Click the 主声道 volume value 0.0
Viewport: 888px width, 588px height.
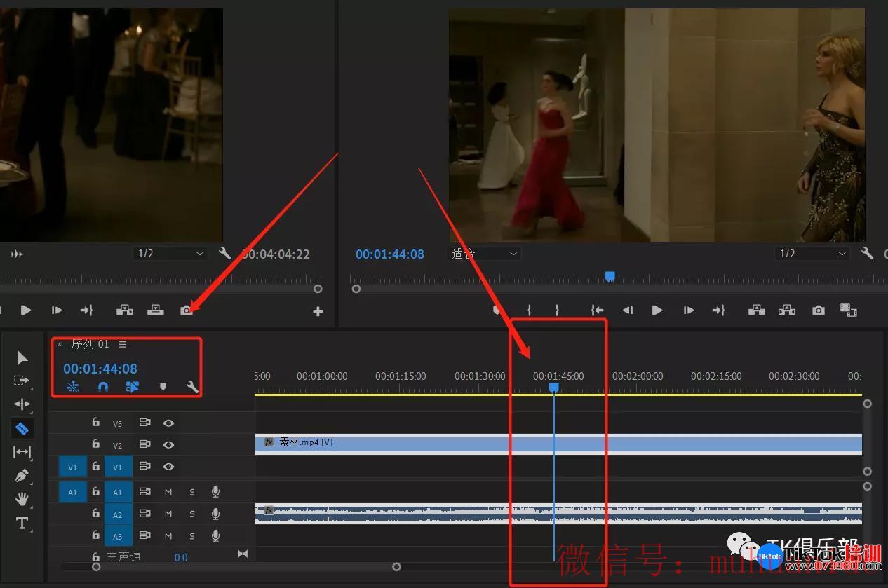point(181,558)
